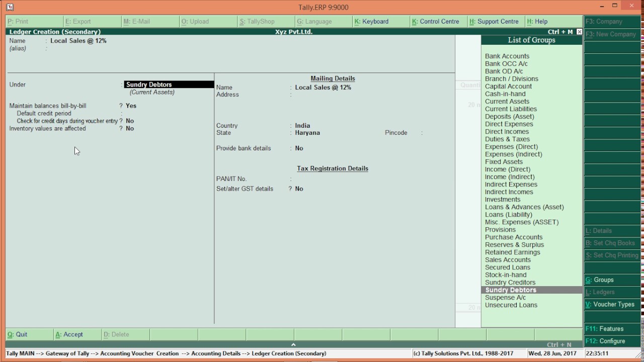Screen dimensions: 644x362
Task: Select Capital Account group
Action: point(508,86)
